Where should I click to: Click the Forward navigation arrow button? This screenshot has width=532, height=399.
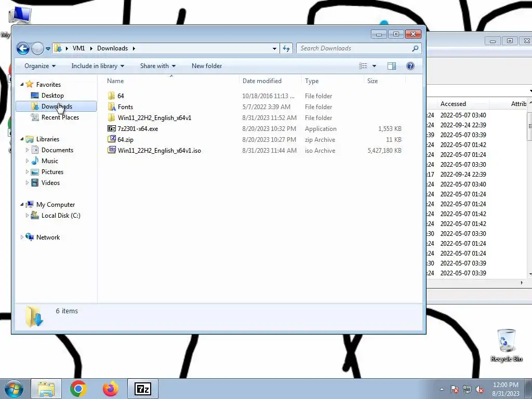point(37,48)
